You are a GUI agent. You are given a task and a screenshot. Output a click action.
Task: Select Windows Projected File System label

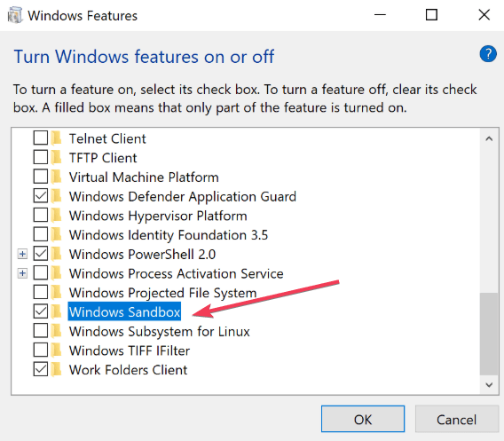tap(162, 293)
